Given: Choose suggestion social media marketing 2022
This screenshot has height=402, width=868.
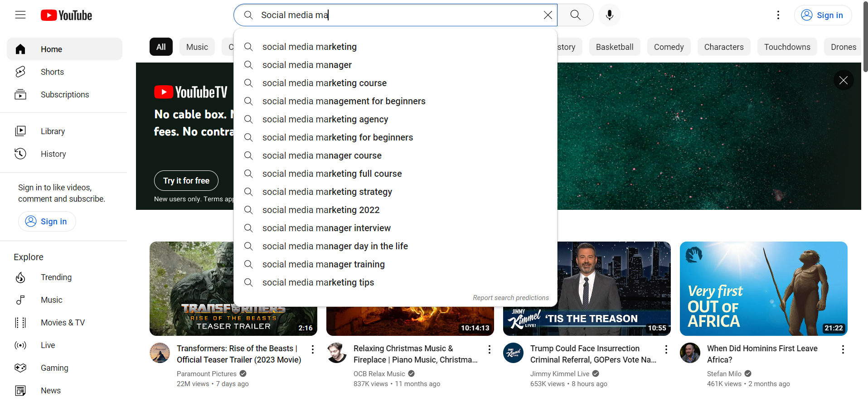Looking at the screenshot, I should 395,210.
